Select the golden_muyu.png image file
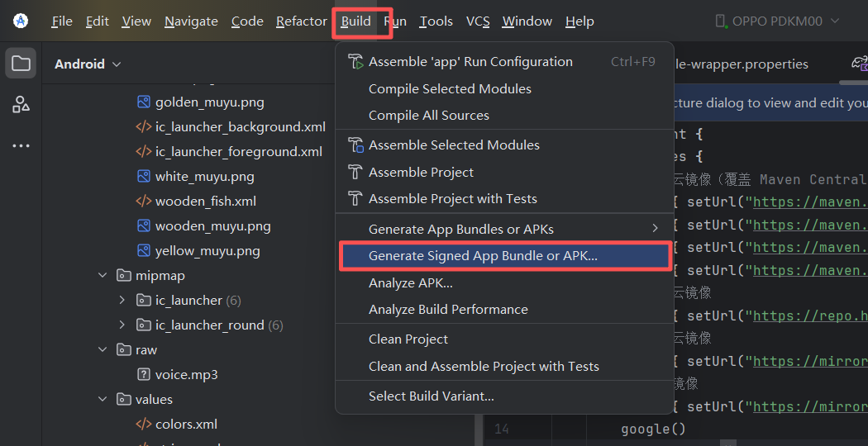The width and height of the screenshot is (868, 446). [x=209, y=102]
